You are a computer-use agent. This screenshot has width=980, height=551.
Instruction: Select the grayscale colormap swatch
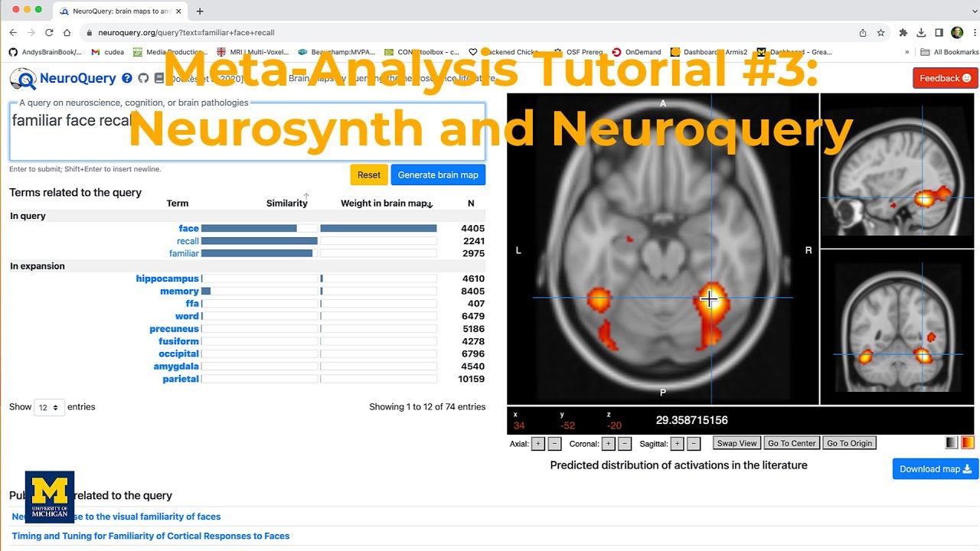[x=952, y=442]
